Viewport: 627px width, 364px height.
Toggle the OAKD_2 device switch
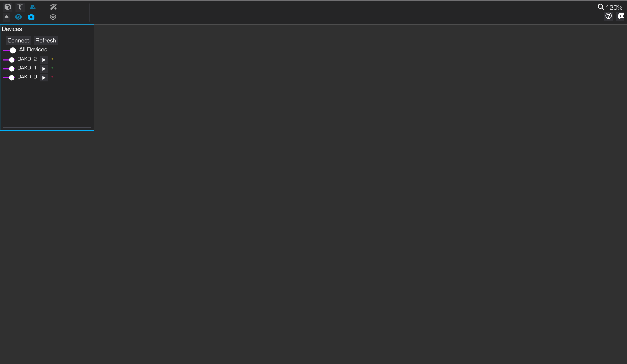(x=9, y=60)
